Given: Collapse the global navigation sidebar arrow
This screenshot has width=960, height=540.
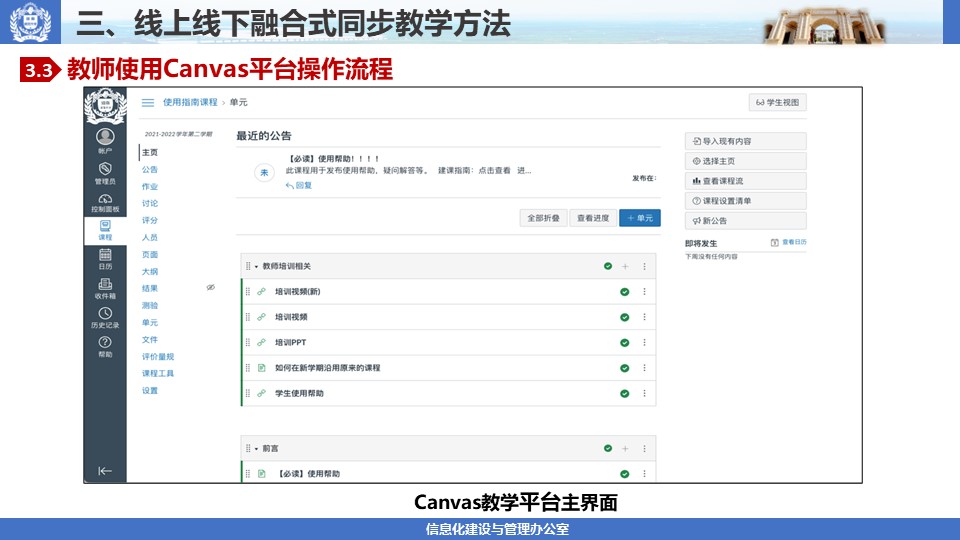Looking at the screenshot, I should pos(105,471).
